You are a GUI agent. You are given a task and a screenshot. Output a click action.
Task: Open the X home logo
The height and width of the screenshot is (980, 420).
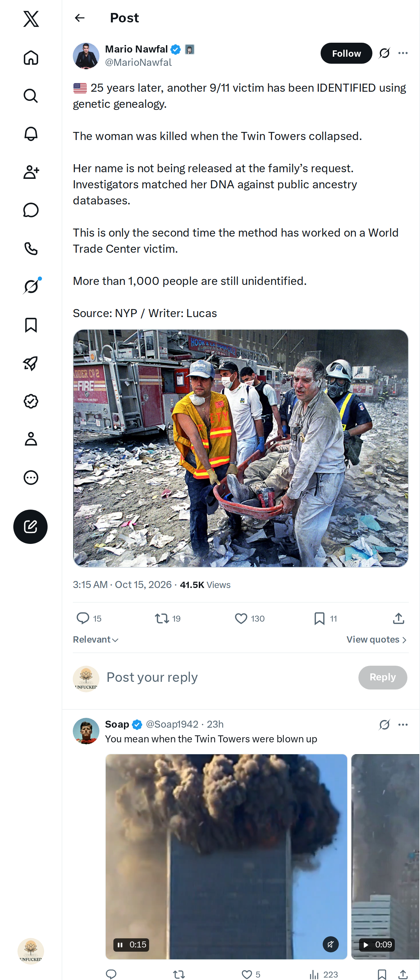point(31,19)
